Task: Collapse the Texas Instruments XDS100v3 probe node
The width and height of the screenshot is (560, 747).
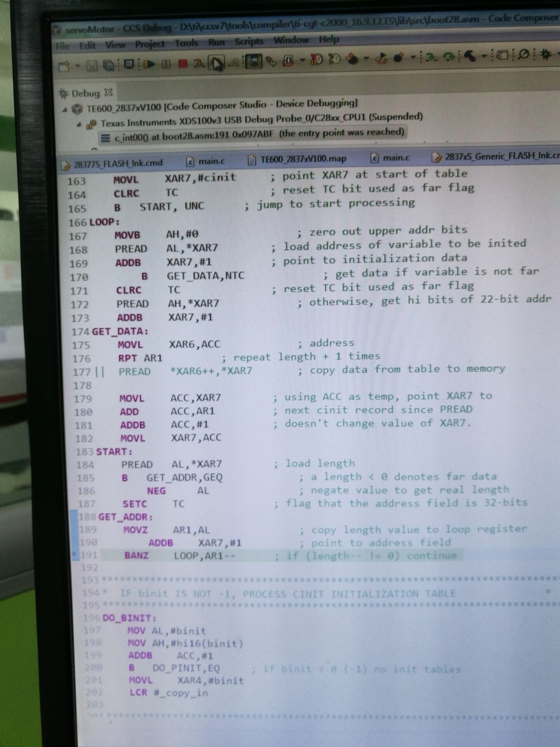Action: [79, 124]
